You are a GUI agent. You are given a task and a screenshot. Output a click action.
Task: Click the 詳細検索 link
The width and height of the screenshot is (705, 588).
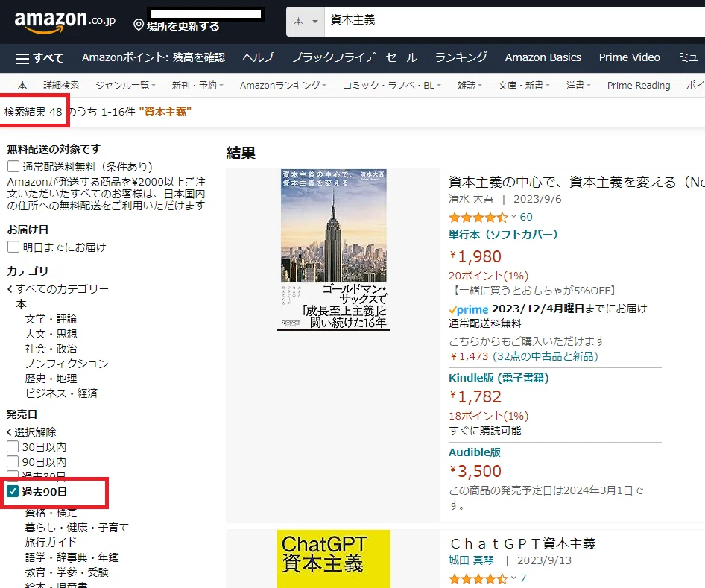tap(61, 86)
